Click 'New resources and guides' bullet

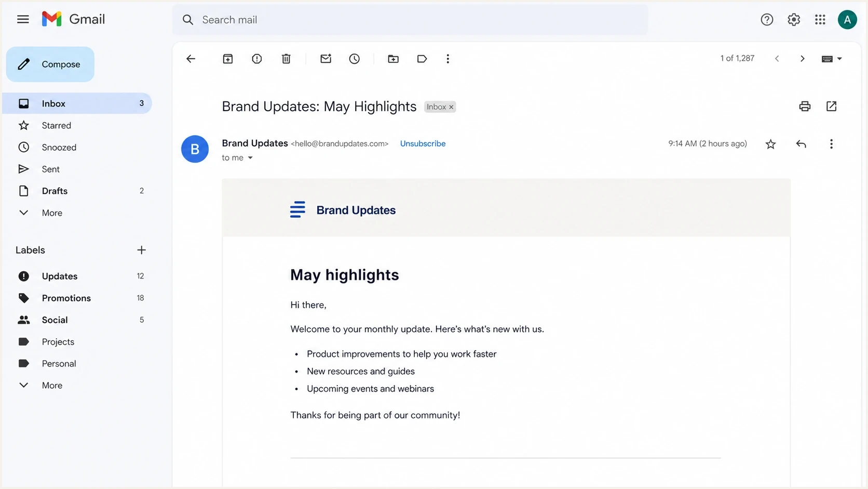point(361,371)
